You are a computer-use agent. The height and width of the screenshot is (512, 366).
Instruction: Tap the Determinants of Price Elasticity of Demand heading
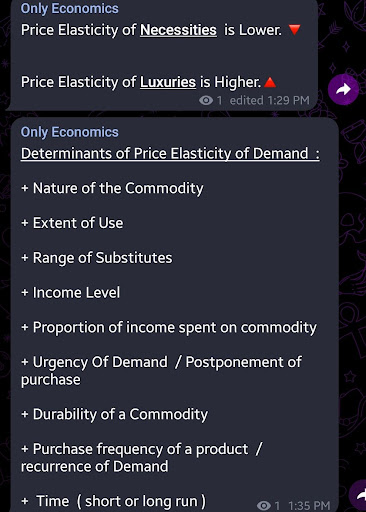coord(170,154)
